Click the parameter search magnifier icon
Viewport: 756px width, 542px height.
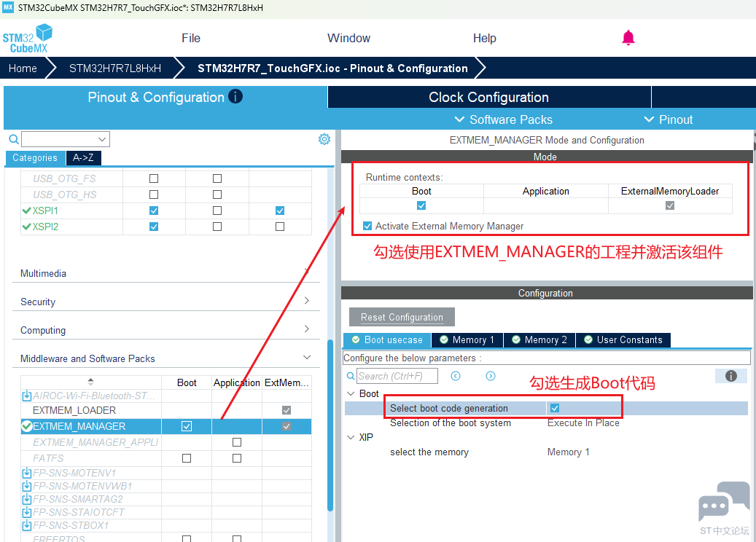click(351, 376)
